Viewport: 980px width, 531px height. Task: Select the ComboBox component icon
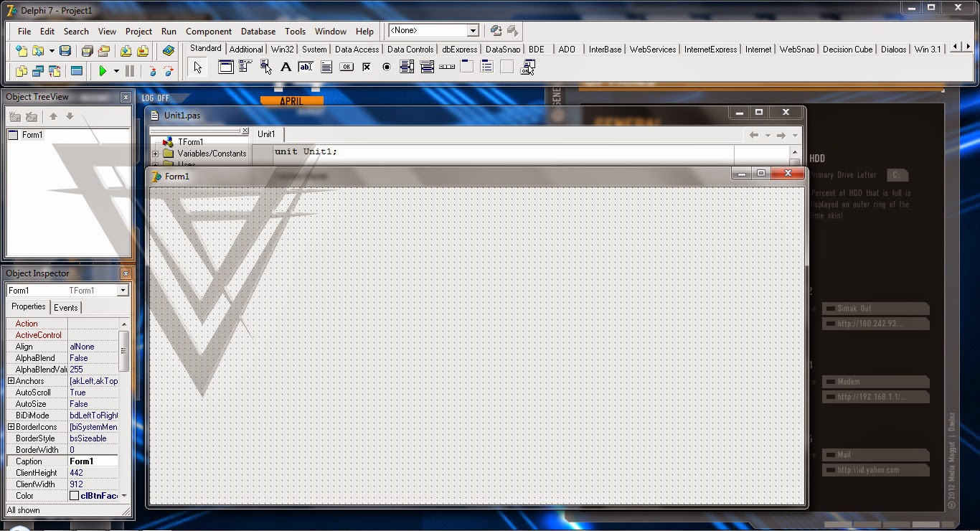pos(427,67)
